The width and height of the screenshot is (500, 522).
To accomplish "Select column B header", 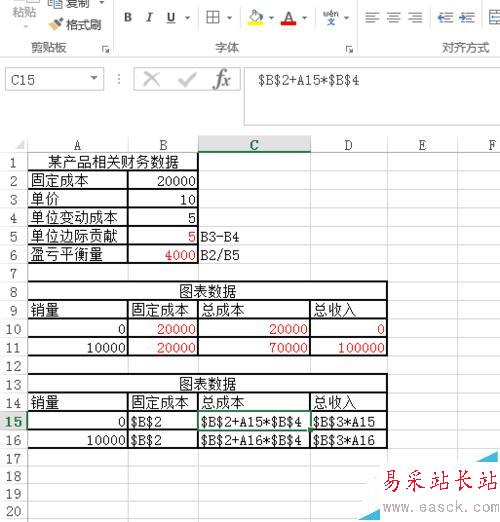I will (163, 145).
